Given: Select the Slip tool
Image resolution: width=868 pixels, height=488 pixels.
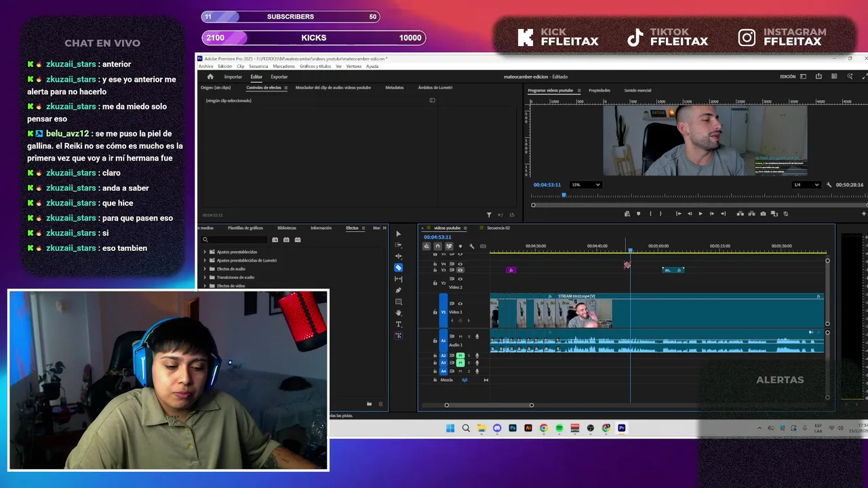Looking at the screenshot, I should (x=398, y=279).
